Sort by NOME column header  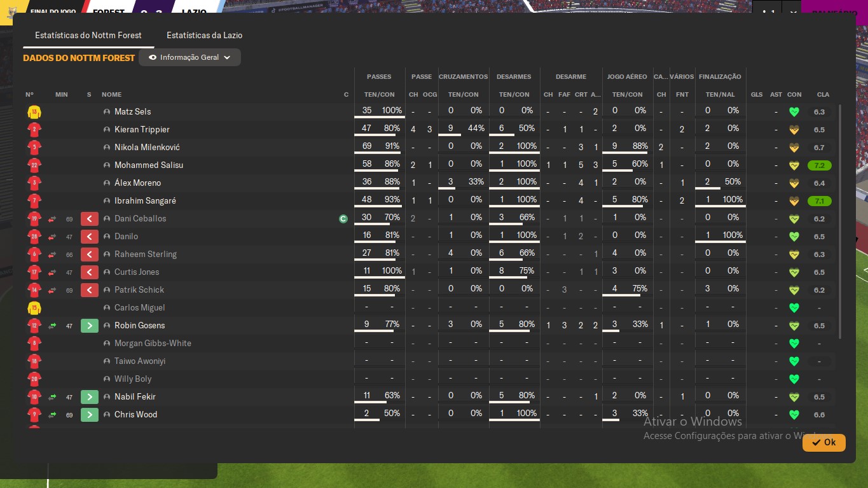(x=111, y=95)
